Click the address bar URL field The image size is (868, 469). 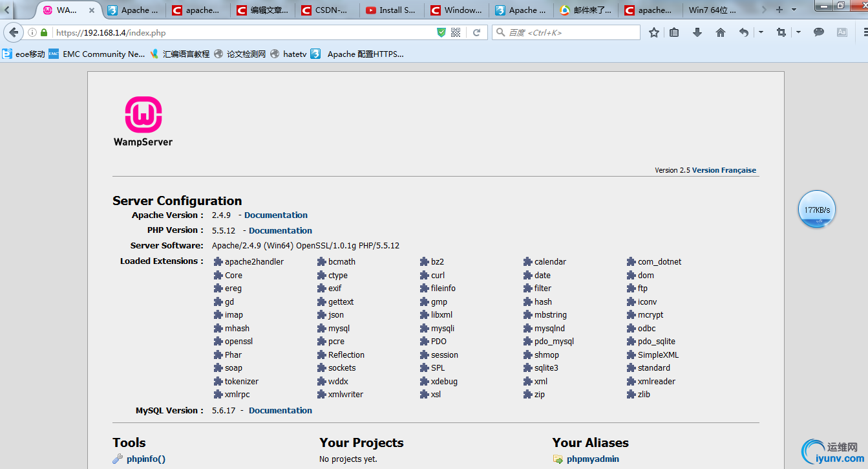pyautogui.click(x=244, y=32)
